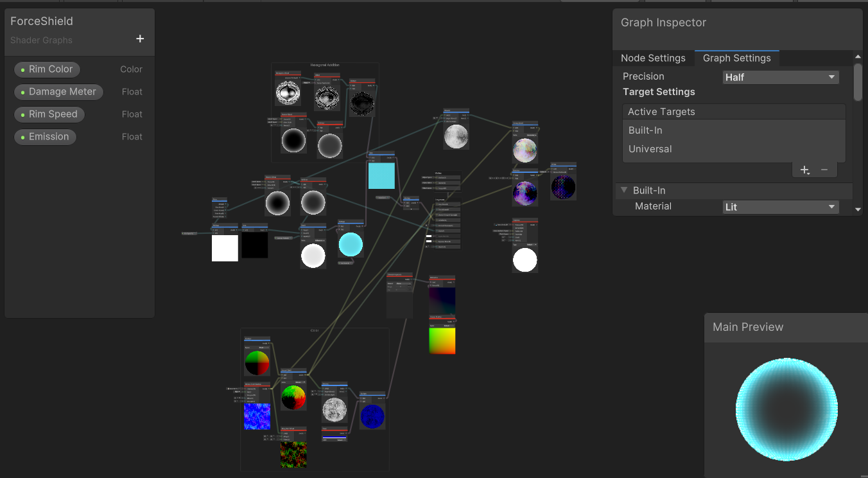
Task: Select the Damage Meter Float property
Action: click(x=58, y=91)
